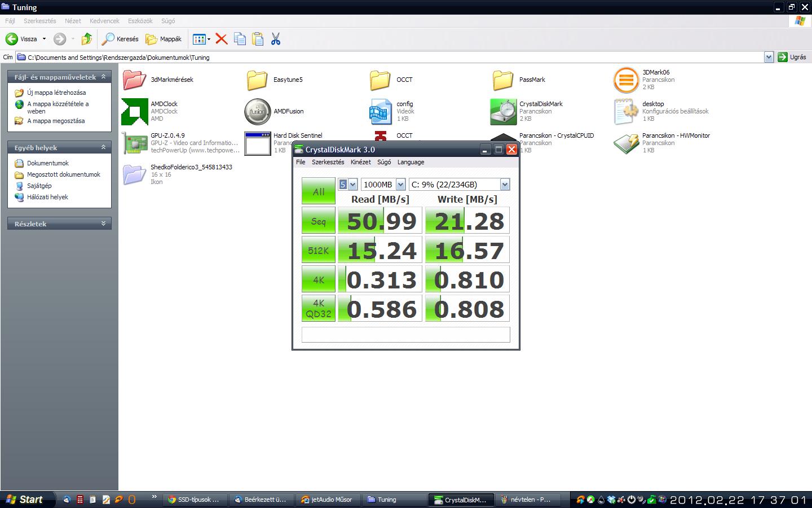Open CrystalDiskMark File menu
The width and height of the screenshot is (812, 508).
click(301, 162)
